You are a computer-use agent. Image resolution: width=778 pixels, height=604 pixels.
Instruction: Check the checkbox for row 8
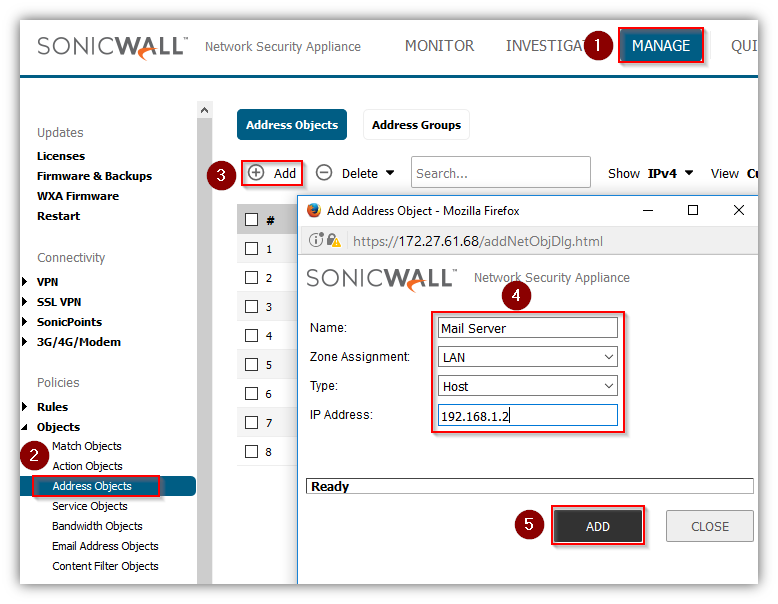coord(252,452)
